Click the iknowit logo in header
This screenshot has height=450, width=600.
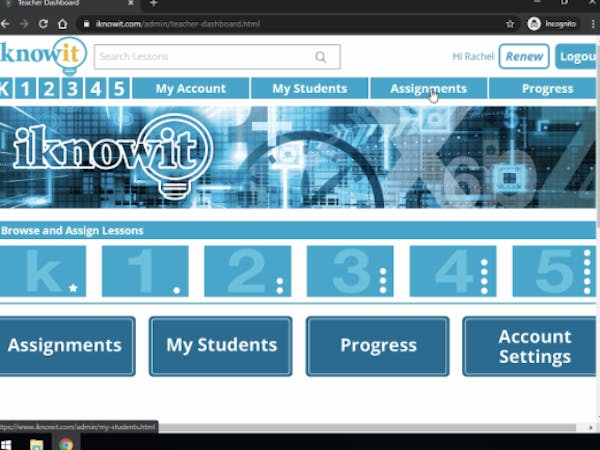point(43,56)
